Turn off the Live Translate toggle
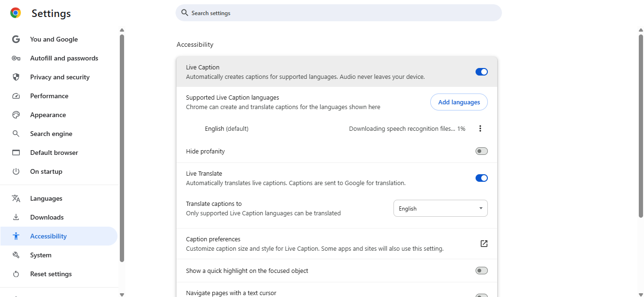Screen dimensions: 644x297 click(x=481, y=178)
